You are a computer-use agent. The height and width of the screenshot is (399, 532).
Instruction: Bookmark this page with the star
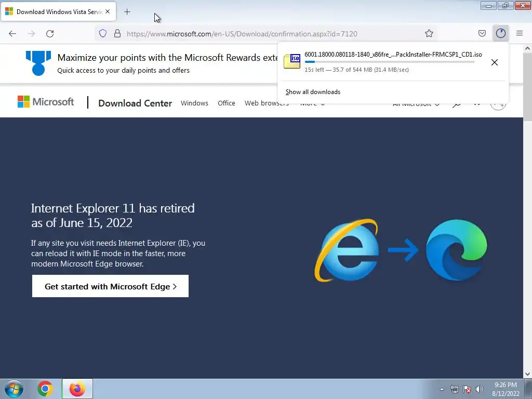point(429,33)
